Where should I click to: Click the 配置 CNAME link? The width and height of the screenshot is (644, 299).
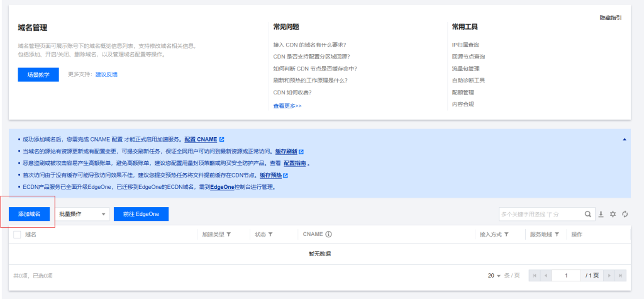(x=201, y=139)
